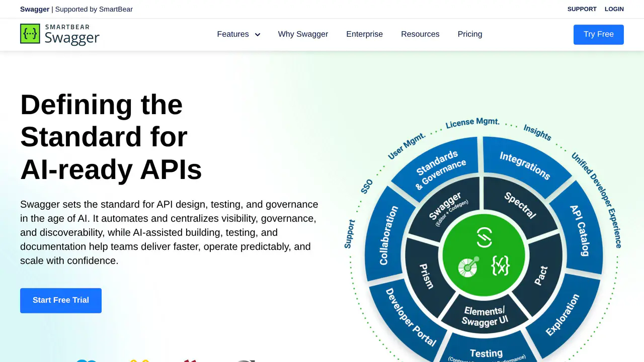The image size is (644, 362).
Task: Open the Resources menu item
Action: pos(420,34)
